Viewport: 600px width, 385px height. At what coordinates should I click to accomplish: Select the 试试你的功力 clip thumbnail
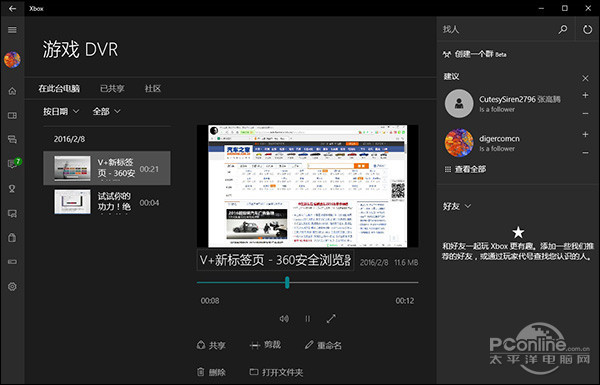coord(72,202)
